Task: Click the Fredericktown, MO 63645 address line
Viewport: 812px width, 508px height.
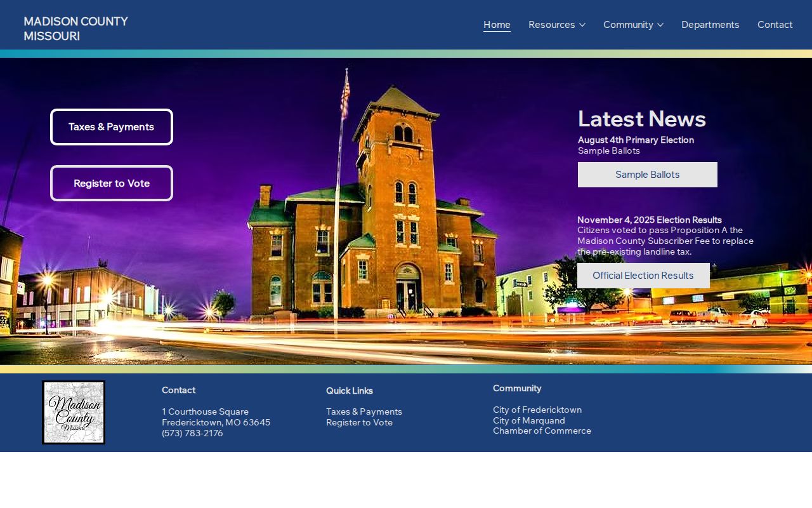Action: click(x=216, y=422)
